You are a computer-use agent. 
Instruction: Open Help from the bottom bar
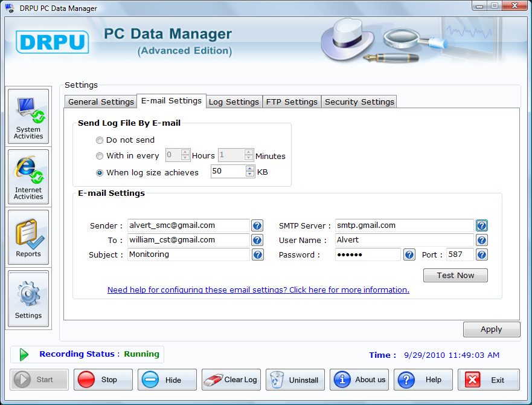[423, 380]
